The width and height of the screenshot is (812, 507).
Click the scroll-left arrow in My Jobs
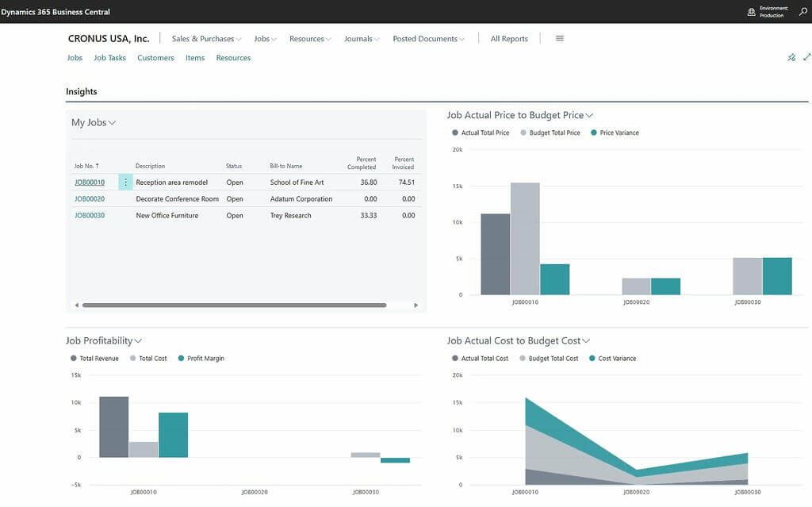77,305
